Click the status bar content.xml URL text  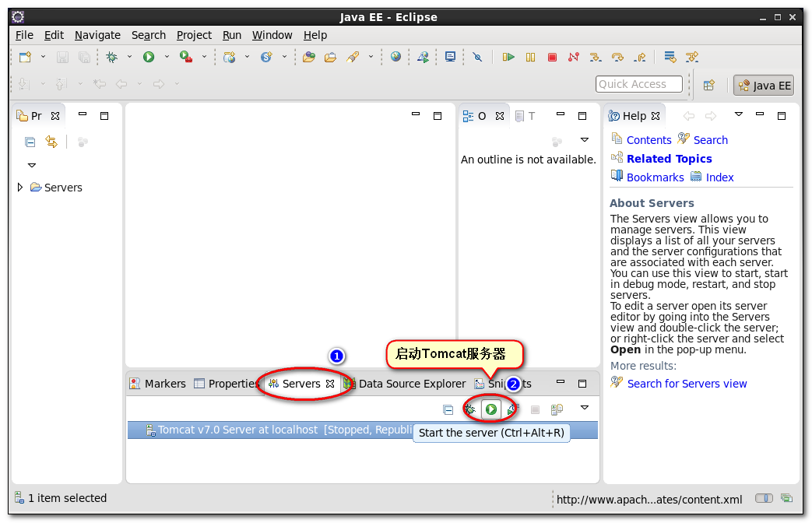649,500
